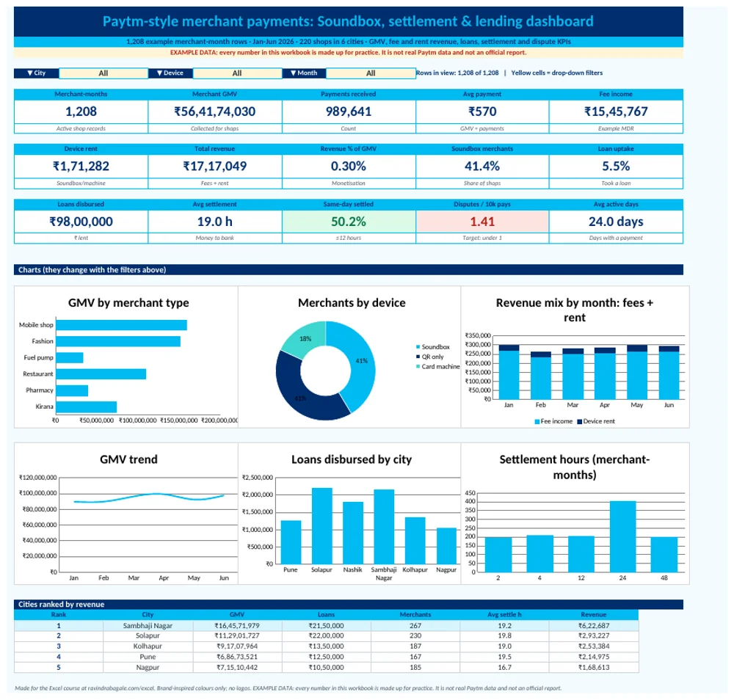Select the Disputes value 1.41
The image size is (734, 700).
(x=482, y=222)
